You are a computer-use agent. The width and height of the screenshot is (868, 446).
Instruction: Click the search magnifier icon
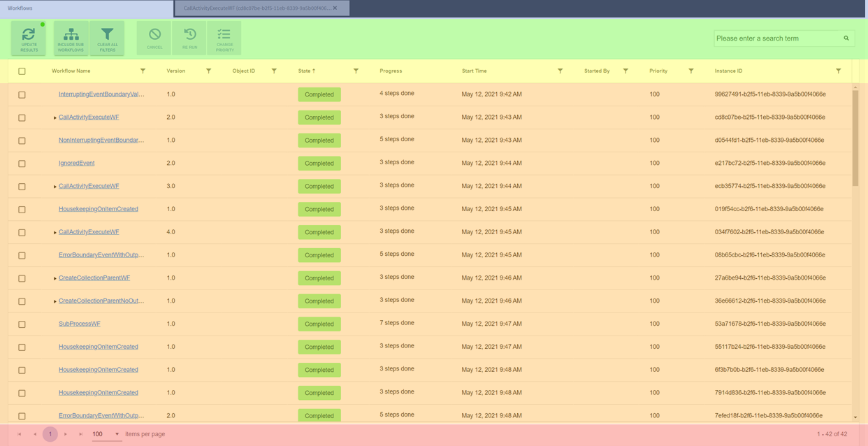tap(846, 38)
